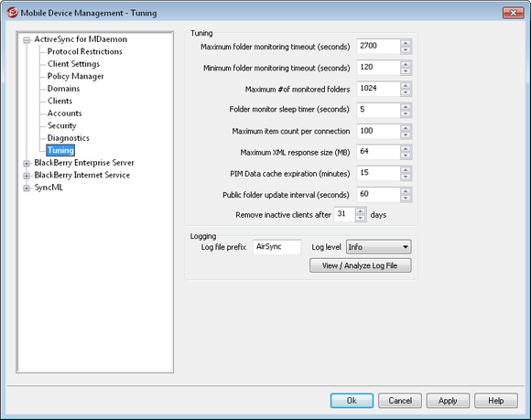Click the MDaemon icon in title bar
Image resolution: width=531 pixels, height=420 pixels.
12,13
